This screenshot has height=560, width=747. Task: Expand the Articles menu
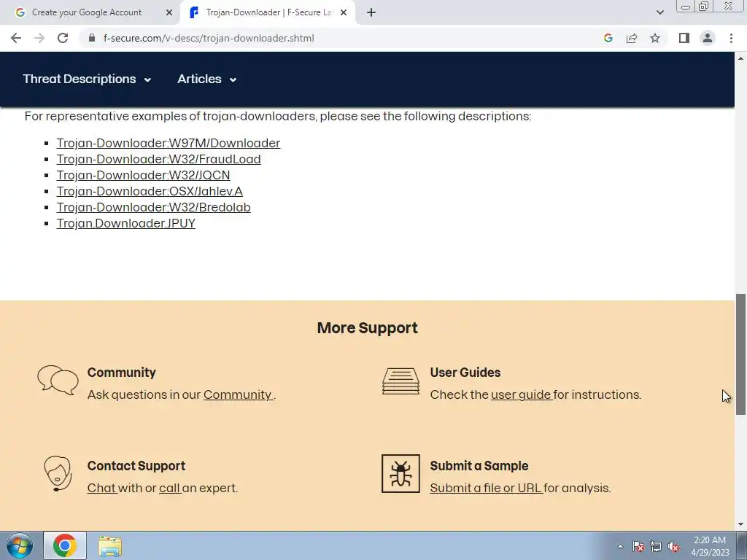(x=206, y=79)
